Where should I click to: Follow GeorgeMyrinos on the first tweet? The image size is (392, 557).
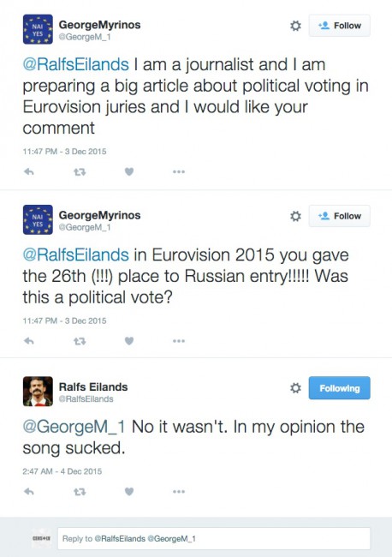[x=339, y=26]
